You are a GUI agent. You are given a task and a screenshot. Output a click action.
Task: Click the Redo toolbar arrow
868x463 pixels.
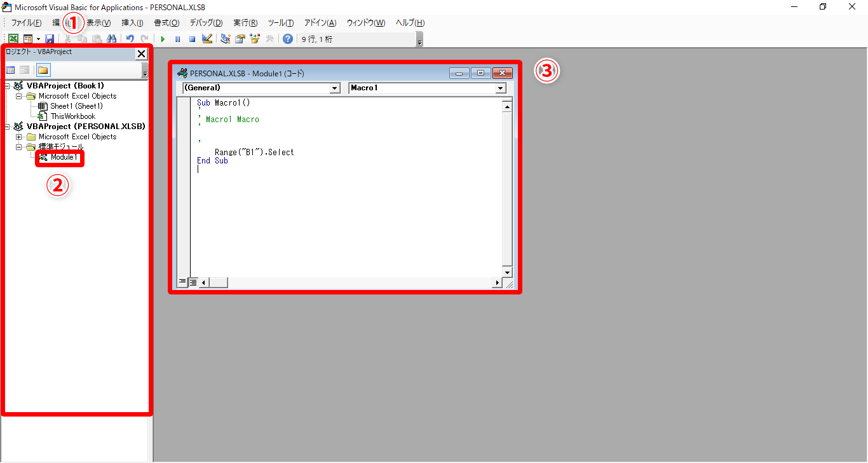tap(144, 39)
